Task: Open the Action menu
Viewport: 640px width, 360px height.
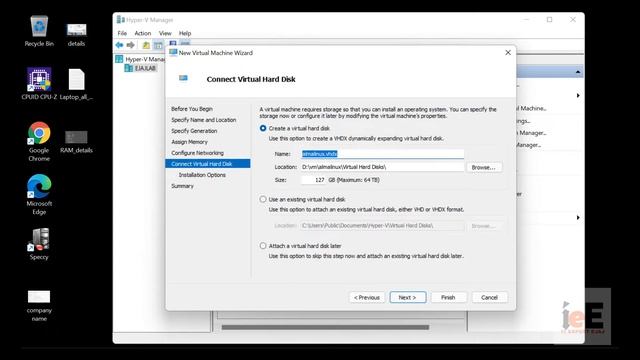Action: point(143,33)
